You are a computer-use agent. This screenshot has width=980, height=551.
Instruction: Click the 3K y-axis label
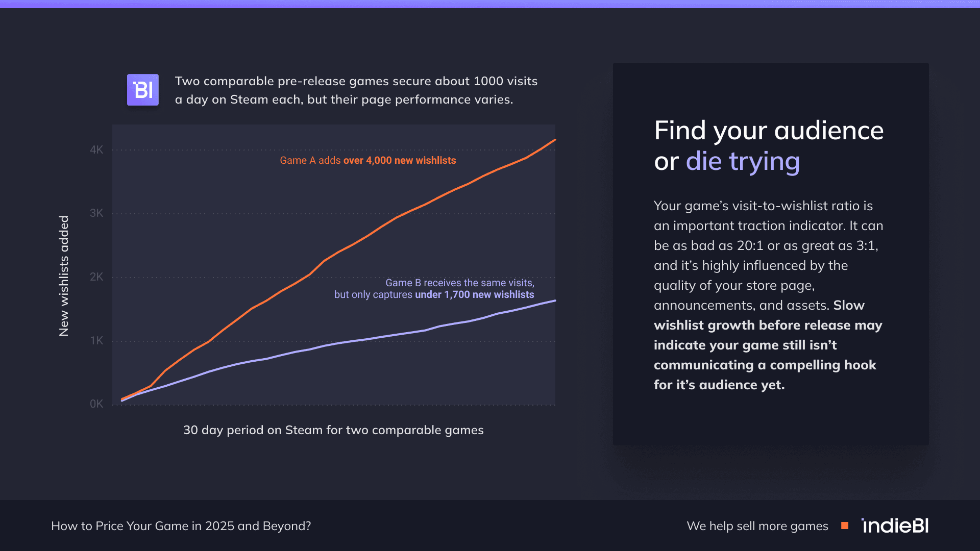pyautogui.click(x=96, y=213)
